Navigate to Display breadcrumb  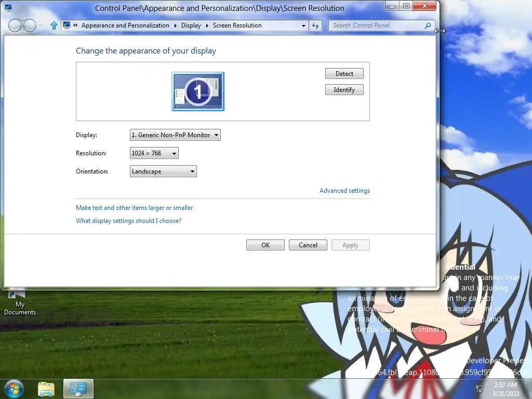point(191,25)
